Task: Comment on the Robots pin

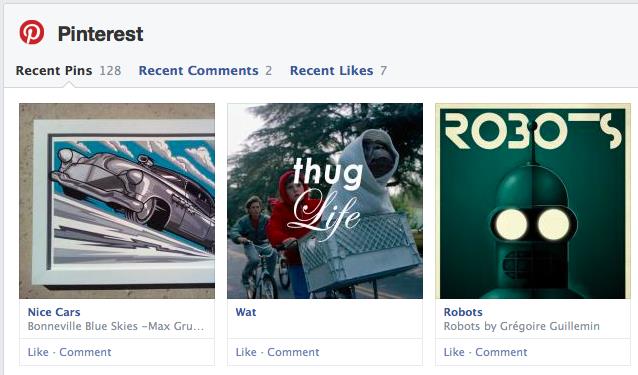Action: click(x=501, y=352)
